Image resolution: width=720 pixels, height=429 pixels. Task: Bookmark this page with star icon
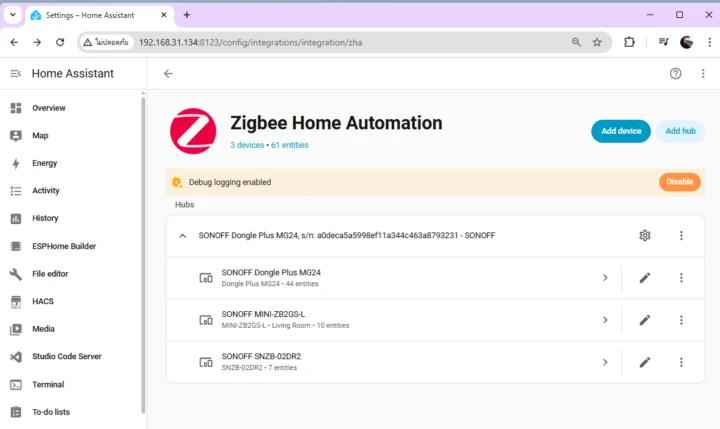coord(597,42)
